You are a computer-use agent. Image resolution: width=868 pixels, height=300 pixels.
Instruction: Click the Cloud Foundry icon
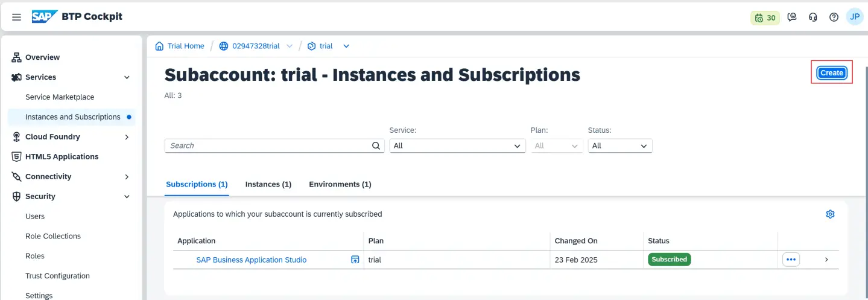(x=16, y=137)
